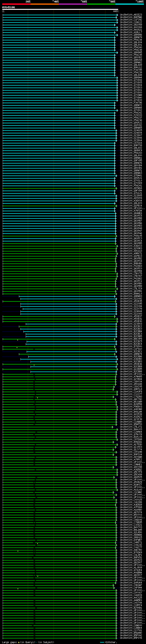Click the UniRef100_A7NH85 entry

click(131, 376)
